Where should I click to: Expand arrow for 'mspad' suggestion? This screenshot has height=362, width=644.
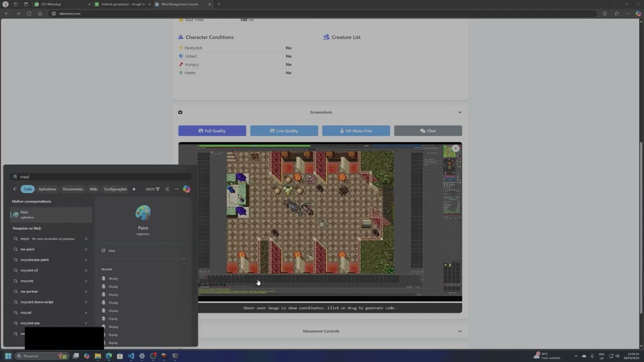pyautogui.click(x=86, y=313)
